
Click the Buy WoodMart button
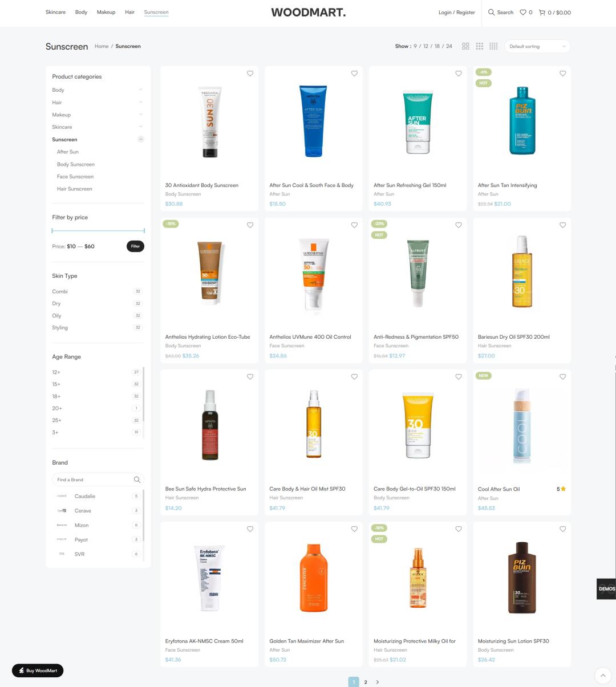[38, 670]
